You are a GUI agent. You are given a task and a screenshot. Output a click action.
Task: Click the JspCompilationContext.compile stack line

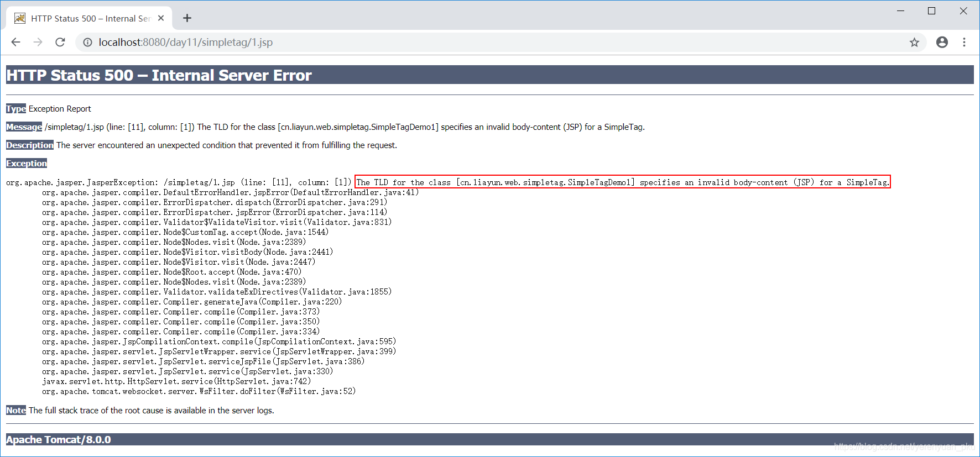coord(219,342)
